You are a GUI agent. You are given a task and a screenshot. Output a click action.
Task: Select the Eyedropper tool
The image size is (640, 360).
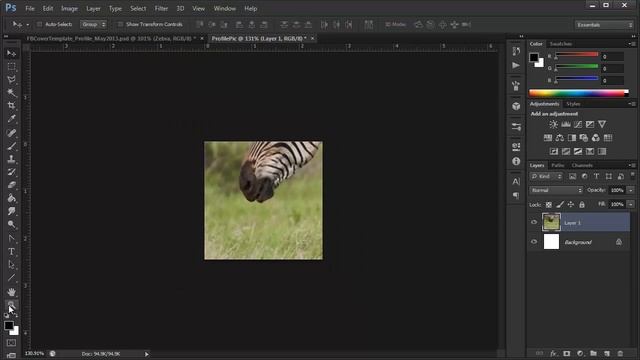pos(11,119)
